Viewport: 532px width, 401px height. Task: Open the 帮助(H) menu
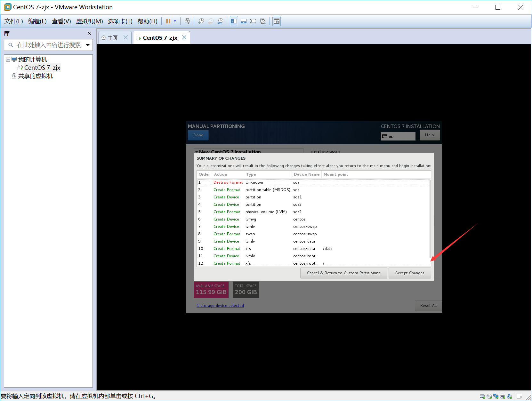coord(148,21)
